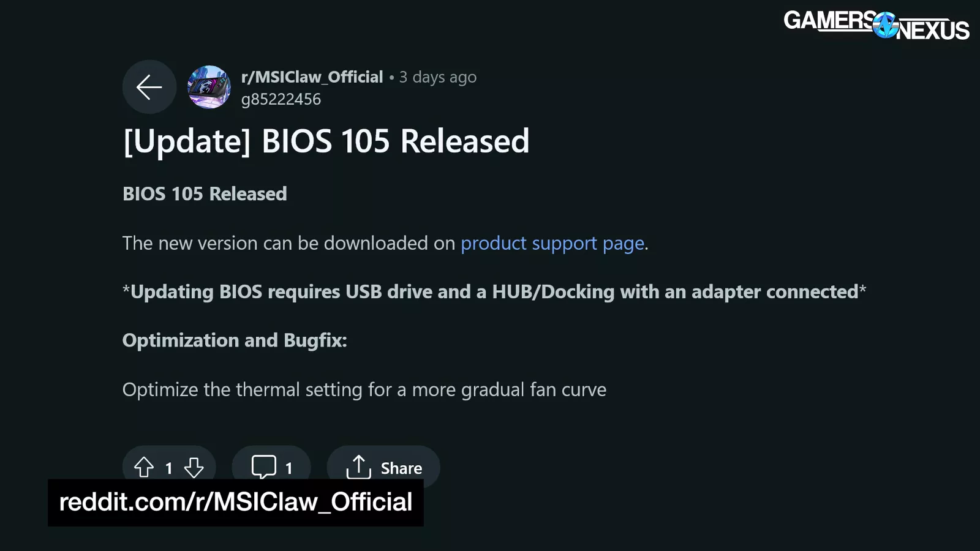Click the Gamers Nexus logo

[x=876, y=25]
